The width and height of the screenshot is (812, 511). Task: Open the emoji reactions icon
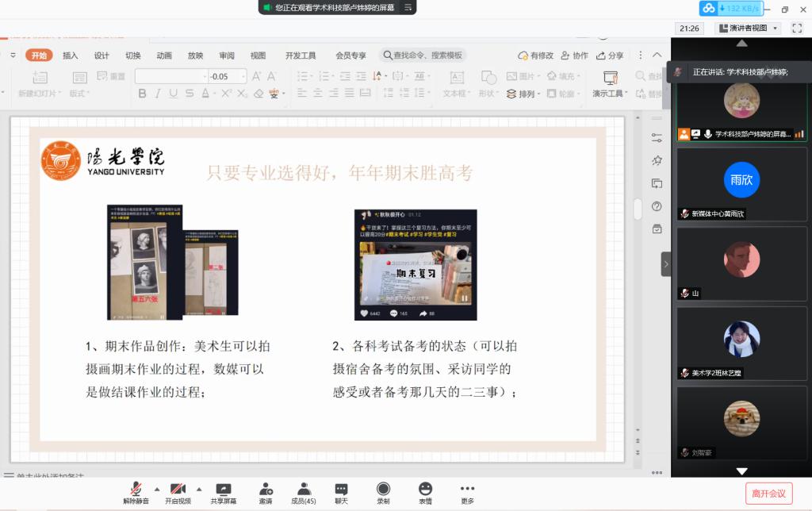pos(426,490)
